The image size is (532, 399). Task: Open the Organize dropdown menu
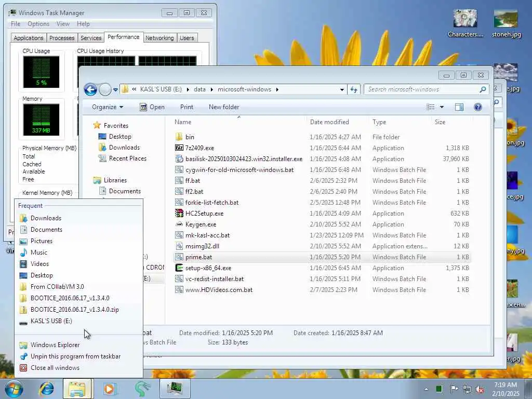point(108,107)
